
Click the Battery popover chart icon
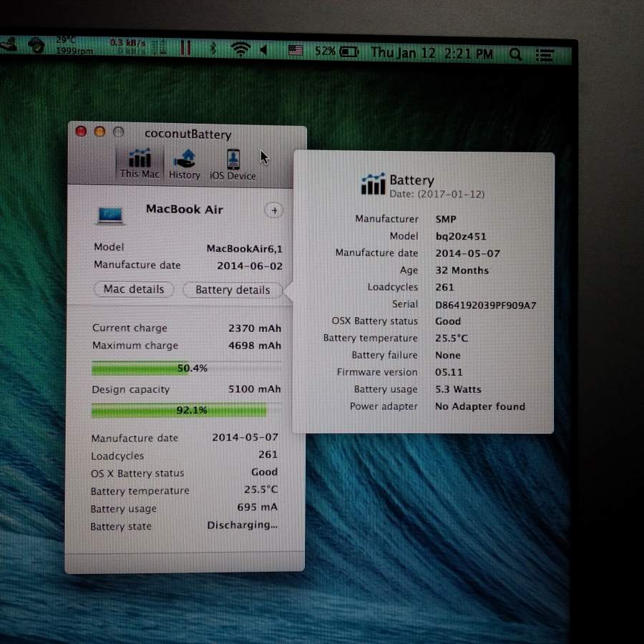(373, 184)
